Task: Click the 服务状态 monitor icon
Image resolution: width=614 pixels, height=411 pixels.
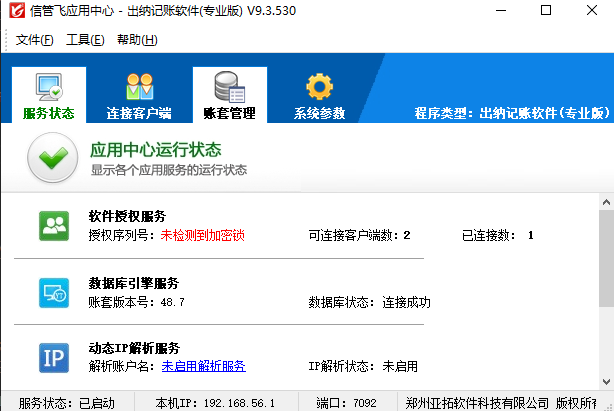Action: pyautogui.click(x=48, y=86)
